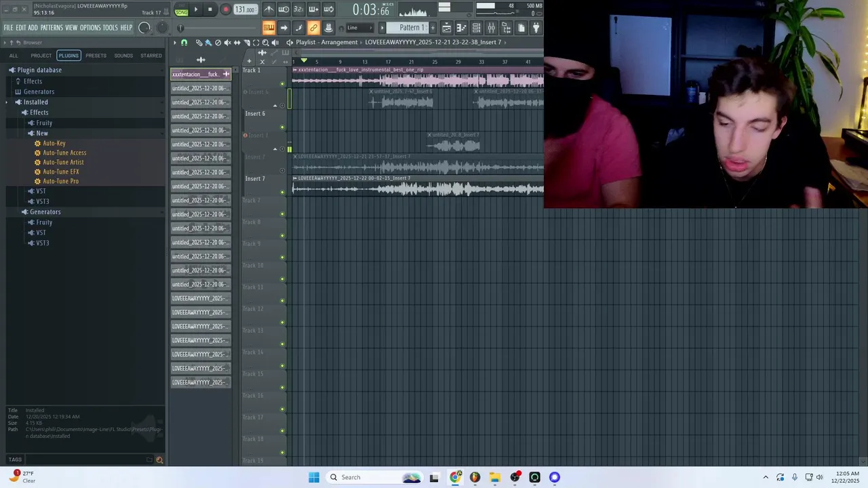Select the Draw pencil tool in playlist
The width and height of the screenshot is (868, 488).
pos(199,43)
